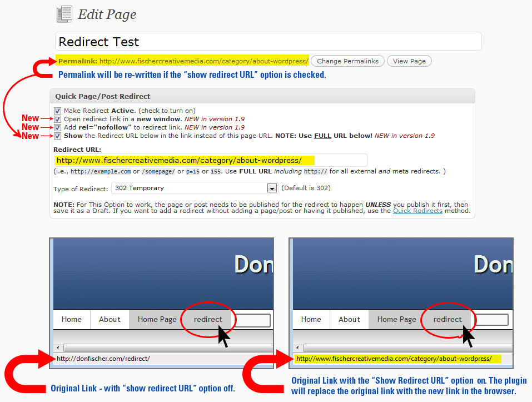Focus the Redirect Test title field
The width and height of the screenshot is (532, 402).
268,42
